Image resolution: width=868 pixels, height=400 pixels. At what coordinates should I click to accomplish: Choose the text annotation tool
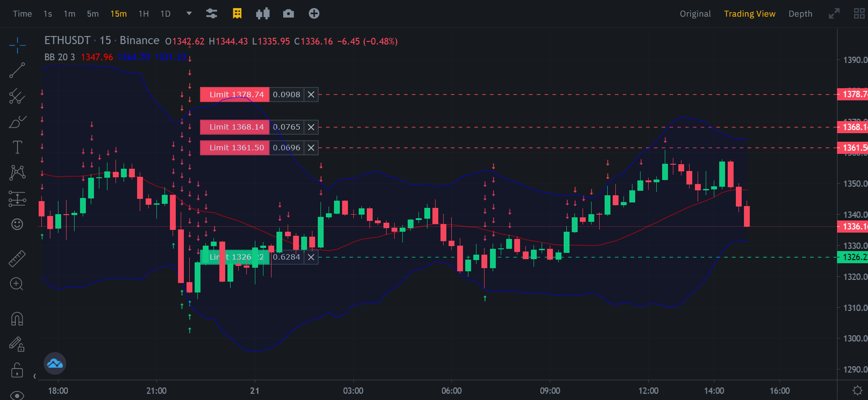coord(17,147)
